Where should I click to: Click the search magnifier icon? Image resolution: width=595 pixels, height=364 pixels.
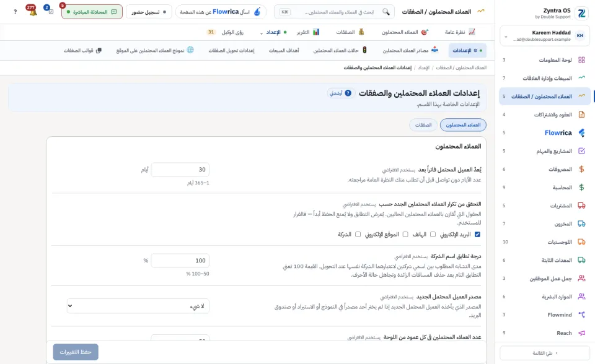(x=386, y=12)
